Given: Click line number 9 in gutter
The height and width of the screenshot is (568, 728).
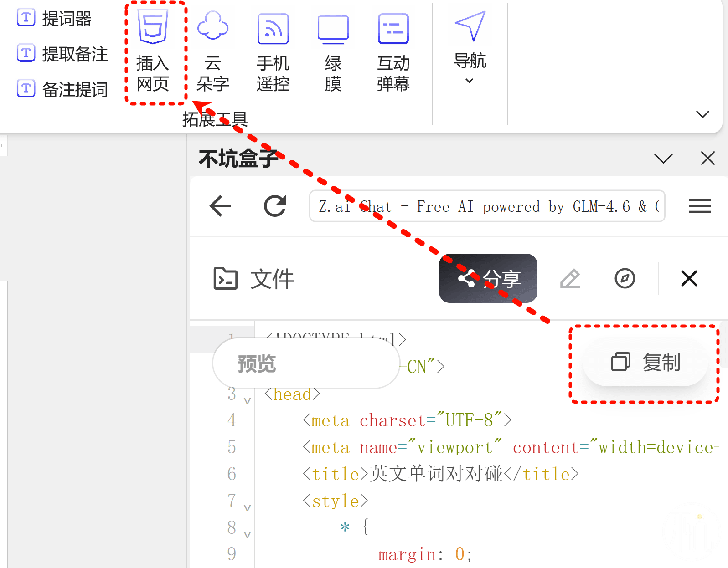Looking at the screenshot, I should [232, 554].
